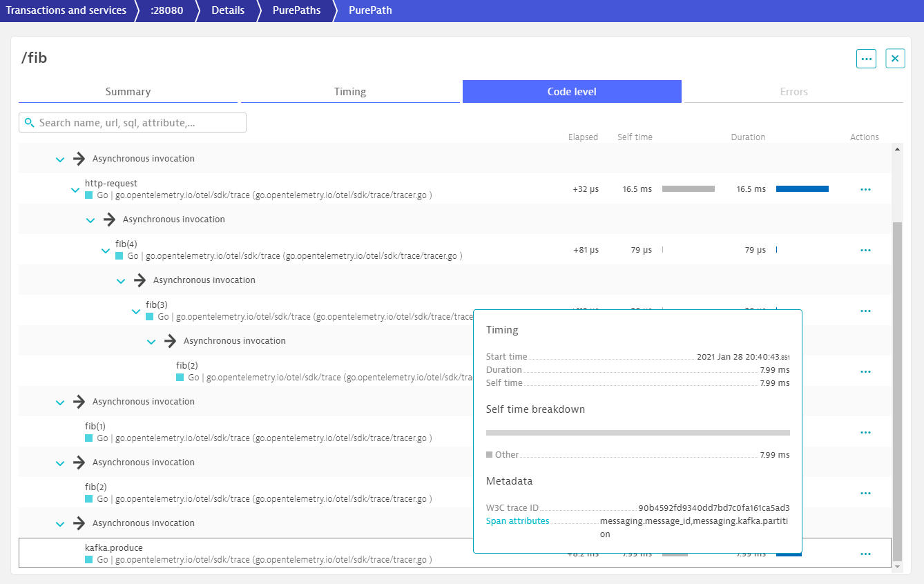Open actions menu for fib(1) row
This screenshot has height=584, width=924.
(x=866, y=432)
